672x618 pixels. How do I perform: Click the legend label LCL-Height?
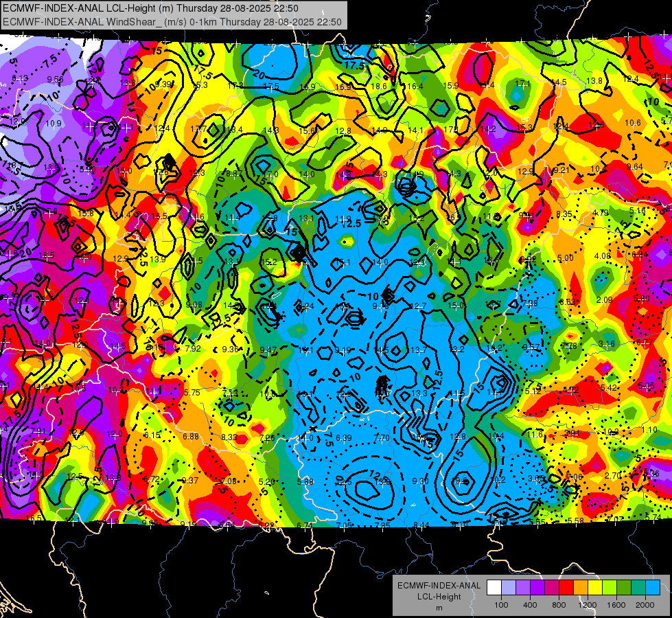tap(439, 597)
